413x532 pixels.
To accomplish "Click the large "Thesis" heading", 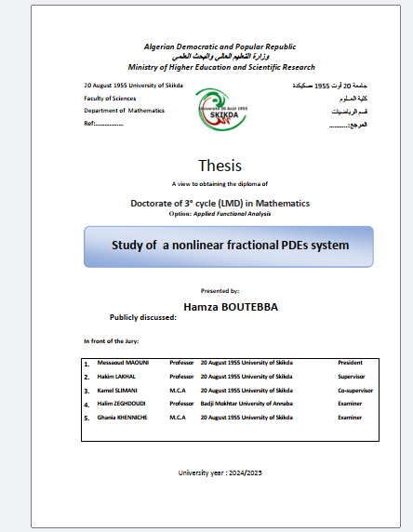I will [x=220, y=166].
